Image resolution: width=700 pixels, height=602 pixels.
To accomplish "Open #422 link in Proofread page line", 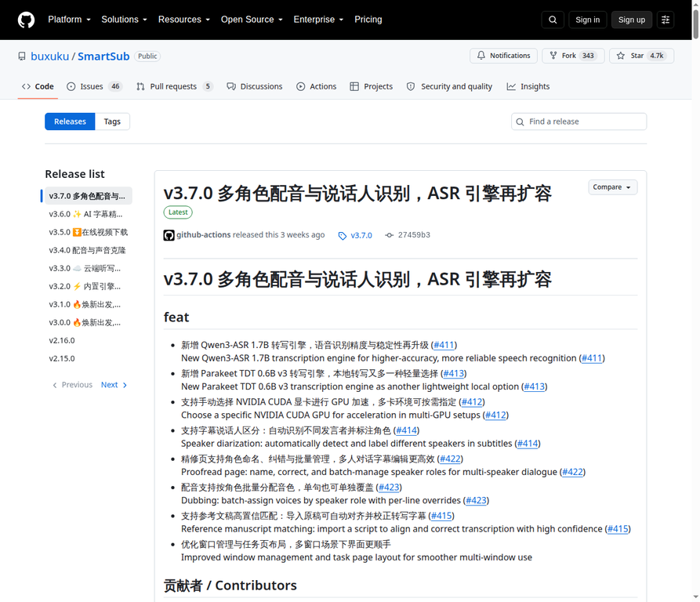I will point(573,472).
